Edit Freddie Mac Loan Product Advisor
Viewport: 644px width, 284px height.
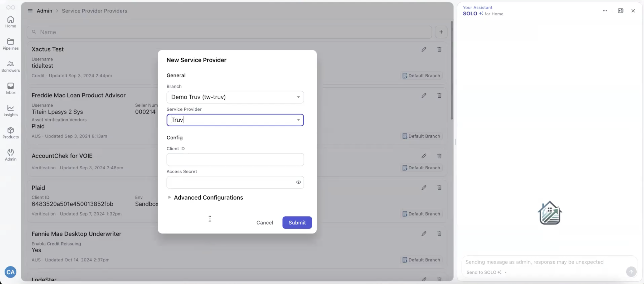pyautogui.click(x=424, y=95)
